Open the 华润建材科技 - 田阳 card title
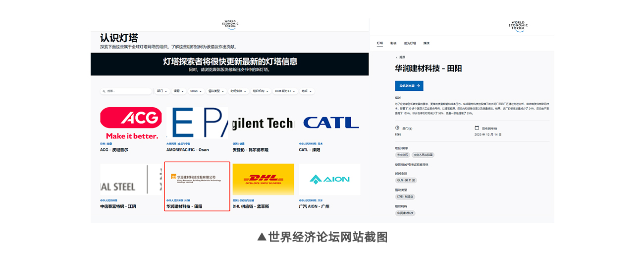The height and width of the screenshot is (253, 644). [184, 206]
